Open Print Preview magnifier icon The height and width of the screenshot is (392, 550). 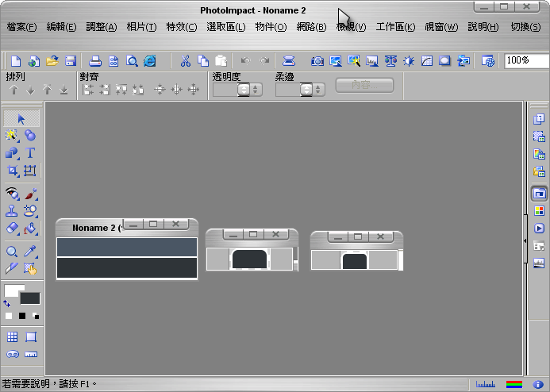tap(132, 61)
